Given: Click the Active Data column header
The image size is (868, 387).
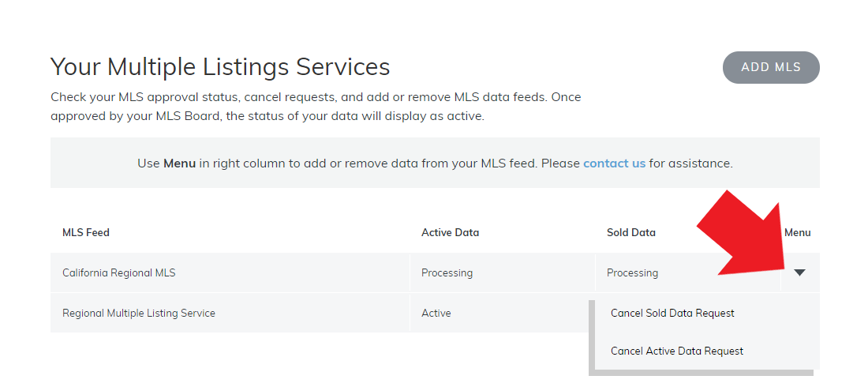Looking at the screenshot, I should [x=450, y=232].
